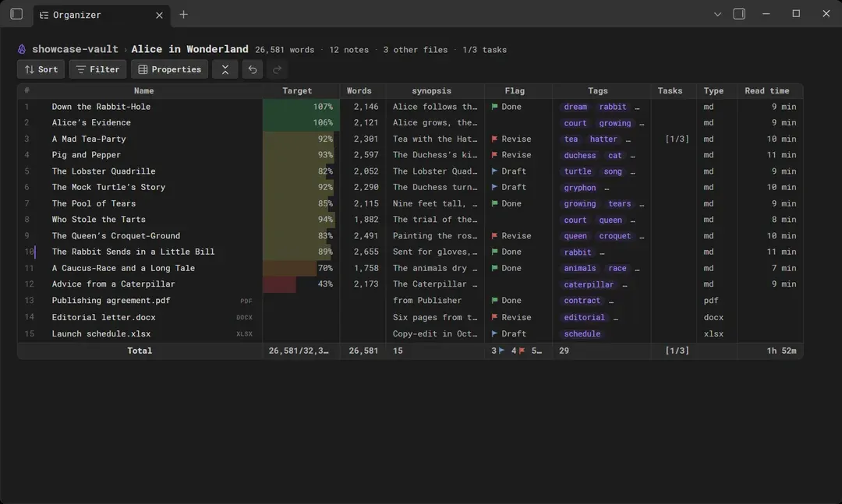Toggle the right sidebar panel icon
Image resolution: width=842 pixels, height=504 pixels.
739,14
